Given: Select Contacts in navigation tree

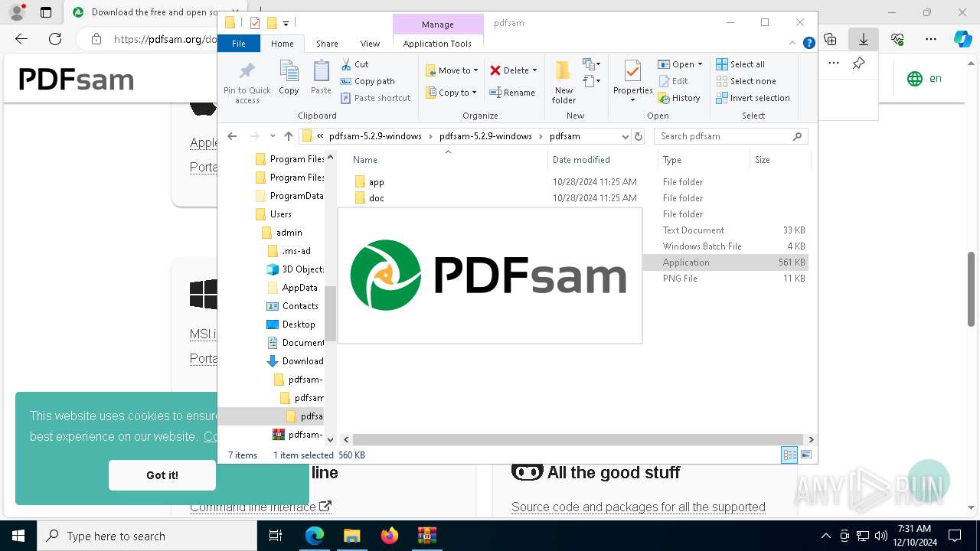Looking at the screenshot, I should tap(299, 306).
